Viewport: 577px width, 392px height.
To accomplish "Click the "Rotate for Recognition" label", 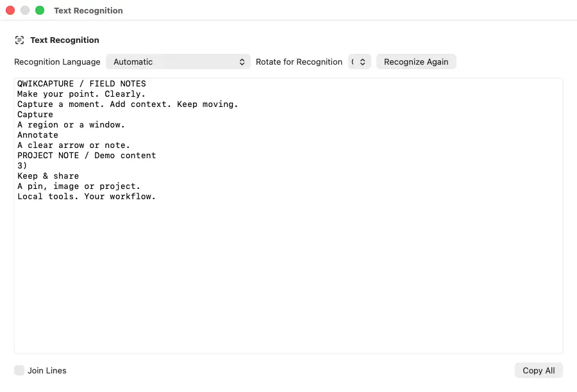I will coord(299,61).
